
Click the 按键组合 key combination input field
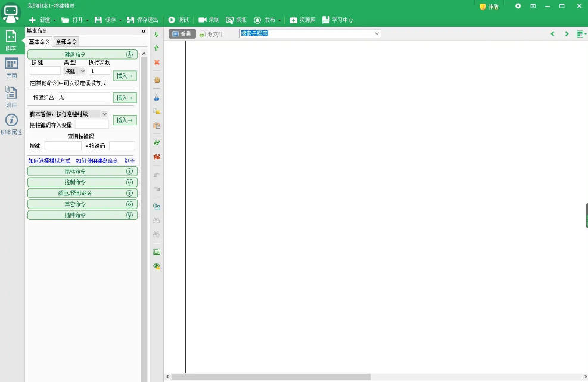(x=83, y=97)
